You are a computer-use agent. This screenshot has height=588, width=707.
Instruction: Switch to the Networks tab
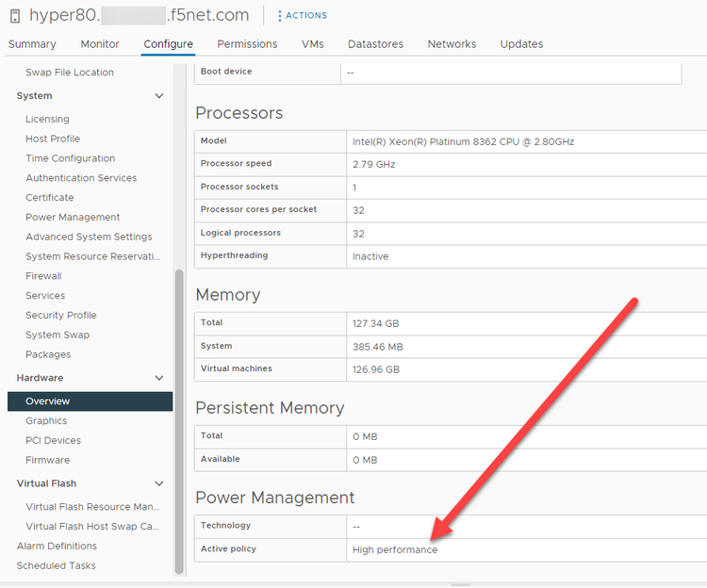(452, 44)
